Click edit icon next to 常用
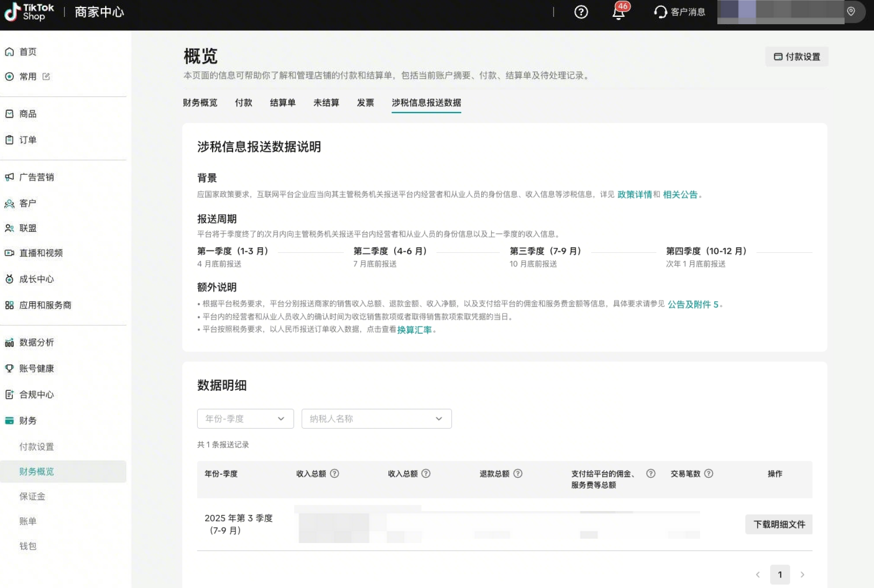 (x=46, y=77)
